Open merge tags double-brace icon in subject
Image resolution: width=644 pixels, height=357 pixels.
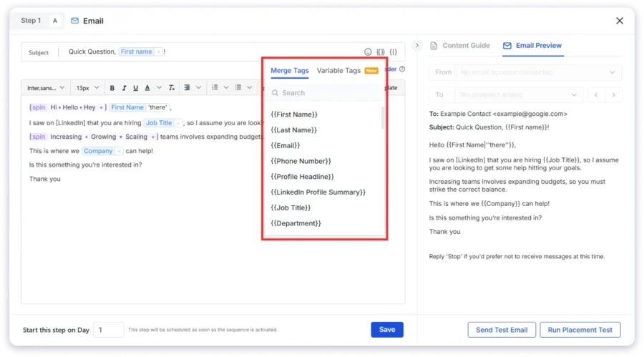pos(381,52)
